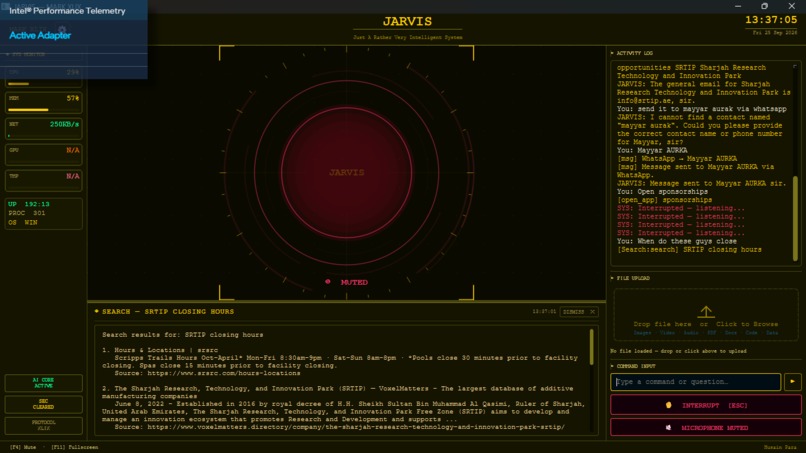
Task: Click the Activity Log scrollbar thumb
Action: pos(796,219)
